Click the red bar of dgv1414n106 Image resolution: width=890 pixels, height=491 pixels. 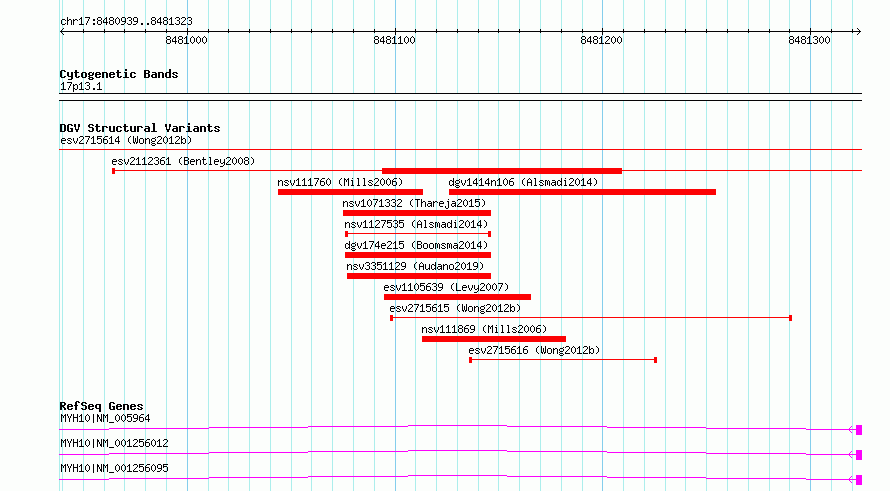click(x=582, y=192)
